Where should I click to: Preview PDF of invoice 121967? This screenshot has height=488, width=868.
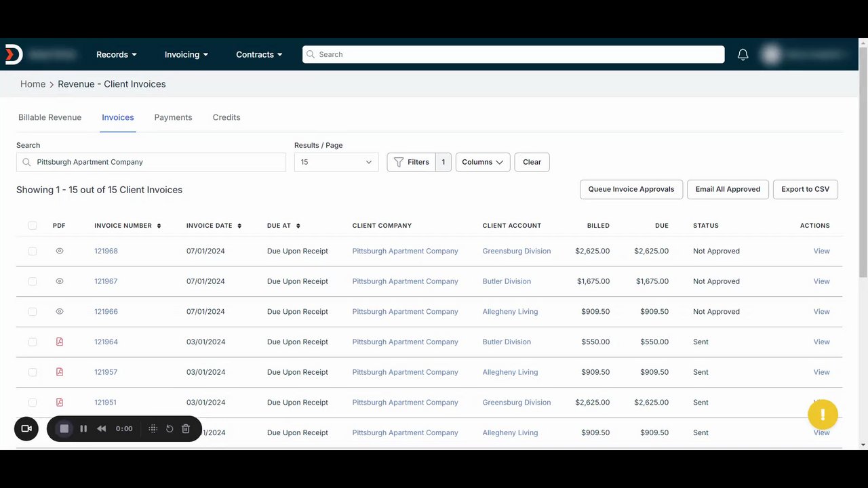60,281
